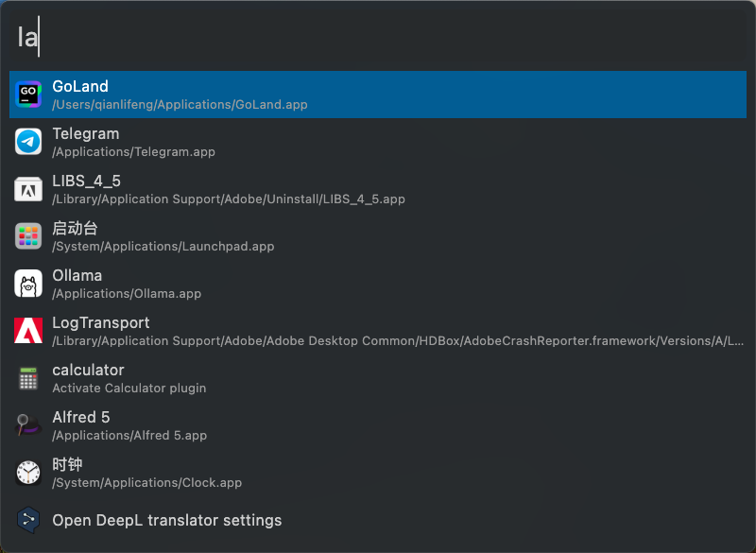Choose the LIBS_4_5 result

(378, 189)
